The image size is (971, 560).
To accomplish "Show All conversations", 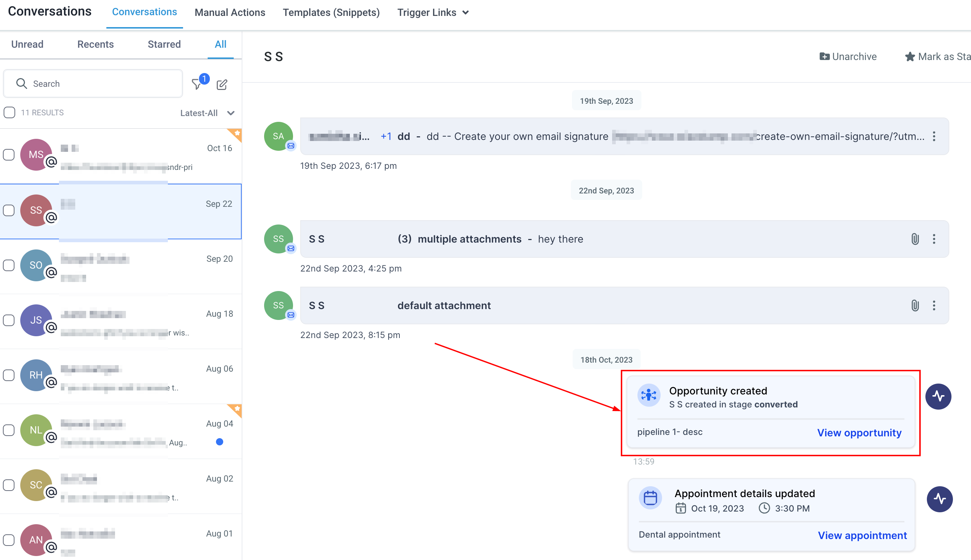I will point(221,44).
